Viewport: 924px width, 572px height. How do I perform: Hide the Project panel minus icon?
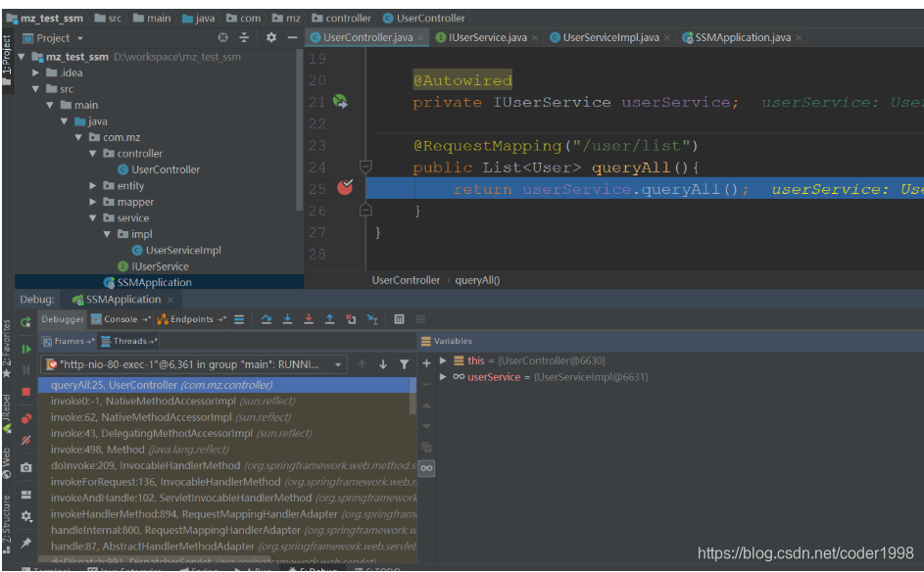click(x=292, y=37)
